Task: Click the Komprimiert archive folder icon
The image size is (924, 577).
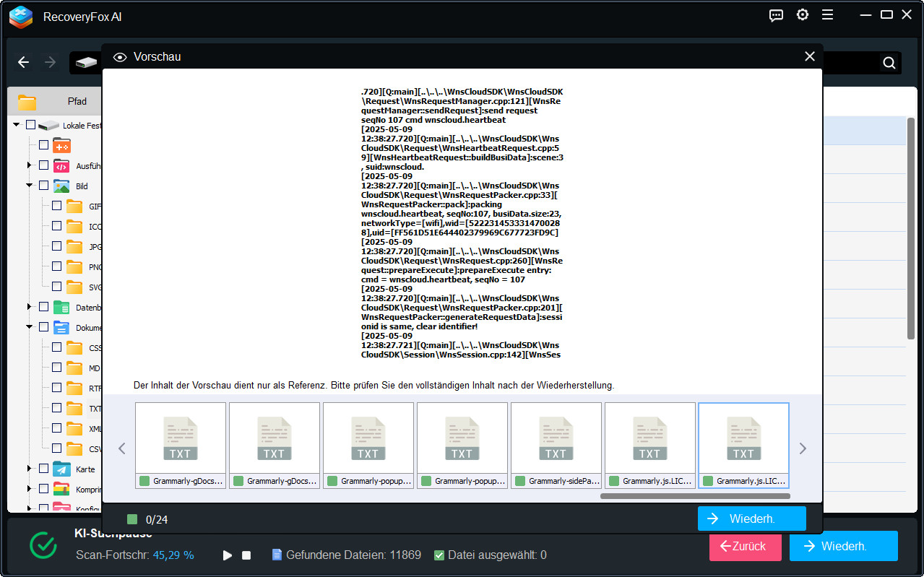Action: (x=61, y=489)
